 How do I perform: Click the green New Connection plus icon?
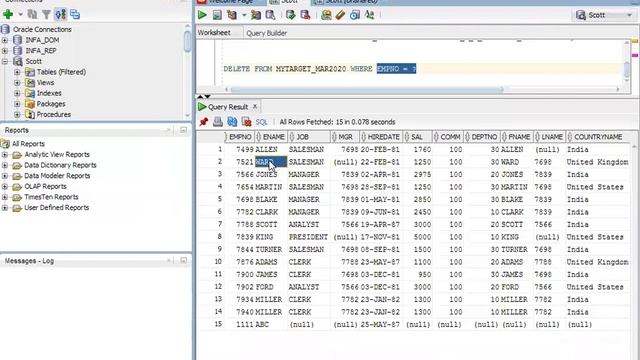[x=8, y=15]
